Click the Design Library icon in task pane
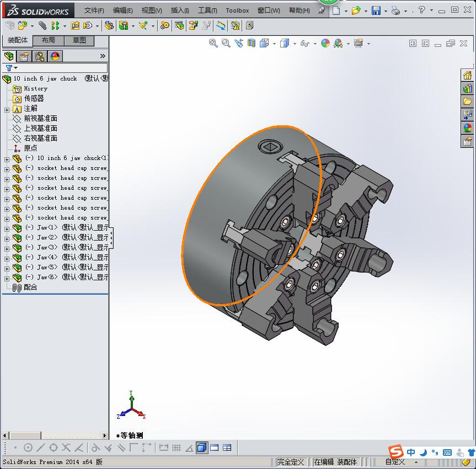Screen dimensions: 476x469 468,88
